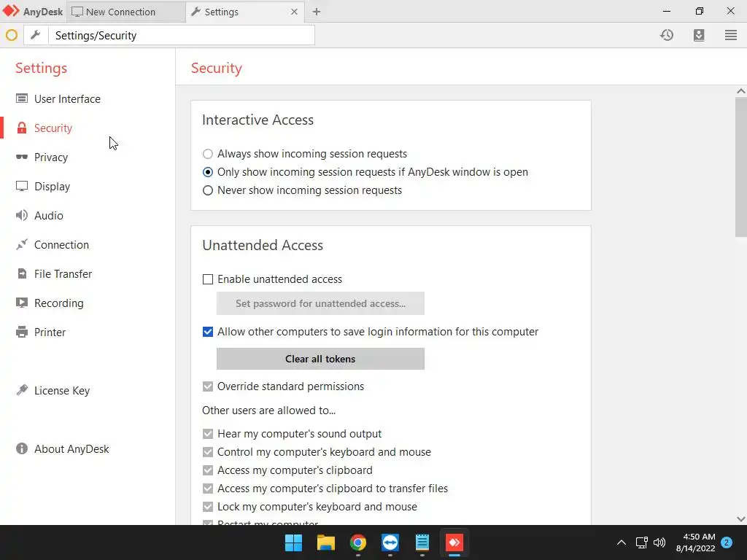Screen dimensions: 747x560
Task: Click the About AnyDesk info icon
Action: [22, 448]
